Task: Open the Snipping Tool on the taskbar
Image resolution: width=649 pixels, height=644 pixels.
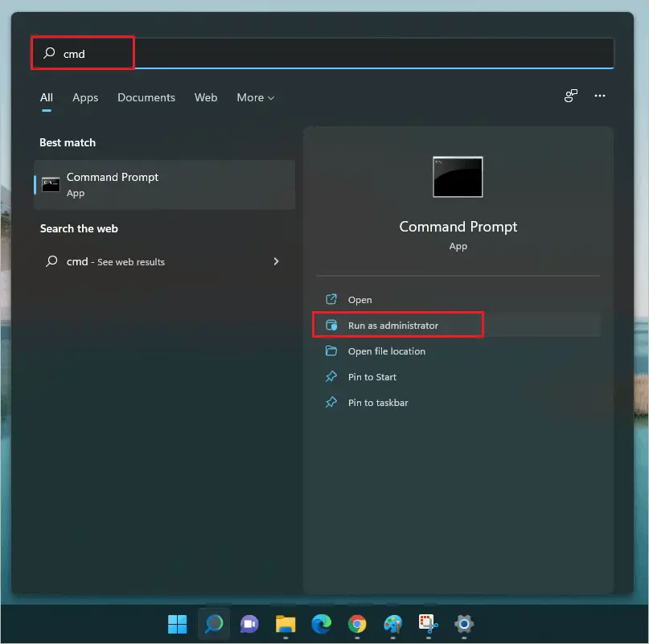Action: point(429,624)
